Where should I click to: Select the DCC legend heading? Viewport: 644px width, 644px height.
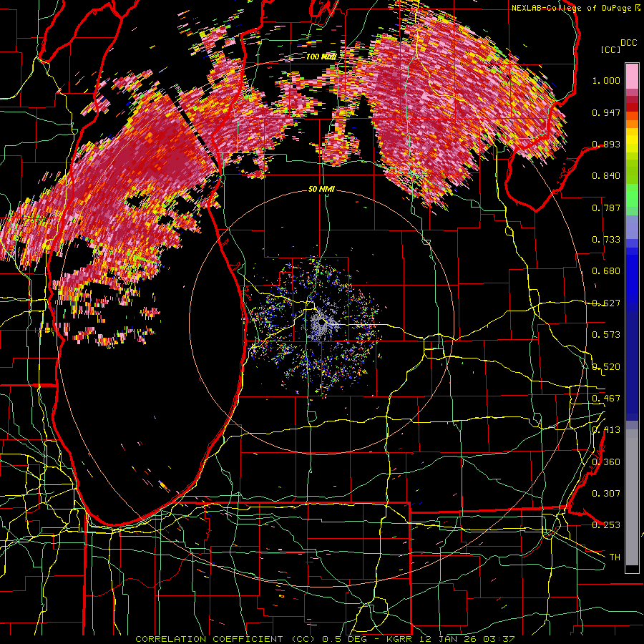coord(628,43)
